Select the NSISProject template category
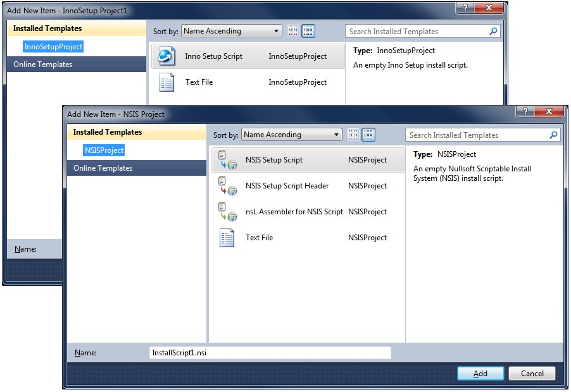The width and height of the screenshot is (571, 392). click(x=104, y=150)
